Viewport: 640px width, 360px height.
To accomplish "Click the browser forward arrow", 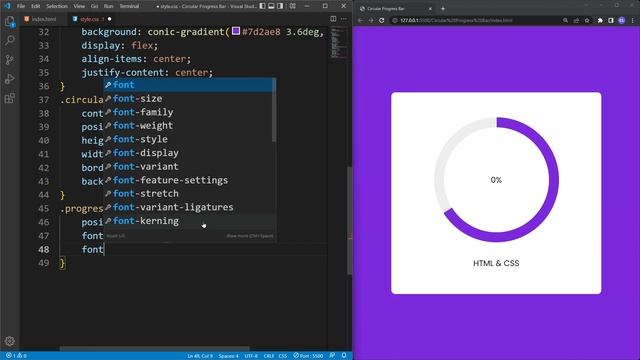I will (371, 20).
